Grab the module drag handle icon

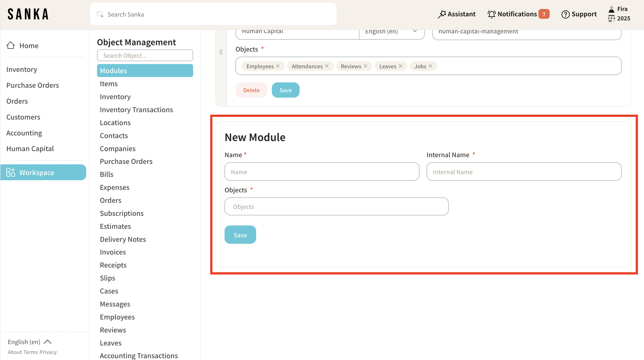[221, 52]
